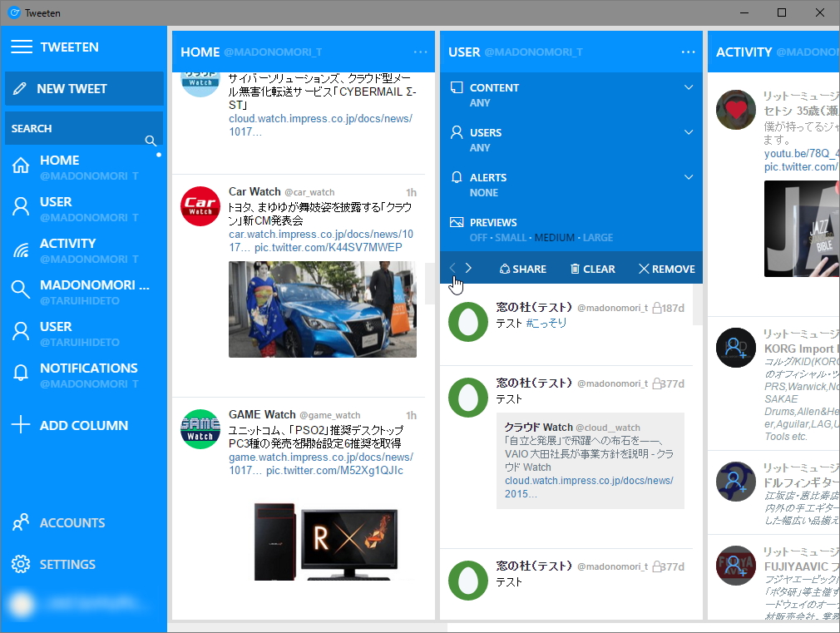Click the SEARCH input field
The width and height of the screenshot is (840, 633).
coord(84,128)
